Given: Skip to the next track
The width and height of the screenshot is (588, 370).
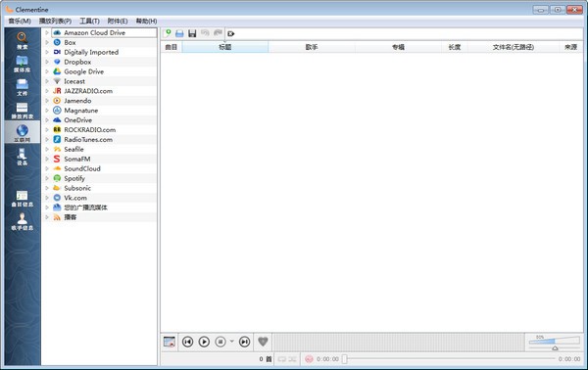Looking at the screenshot, I should point(244,342).
